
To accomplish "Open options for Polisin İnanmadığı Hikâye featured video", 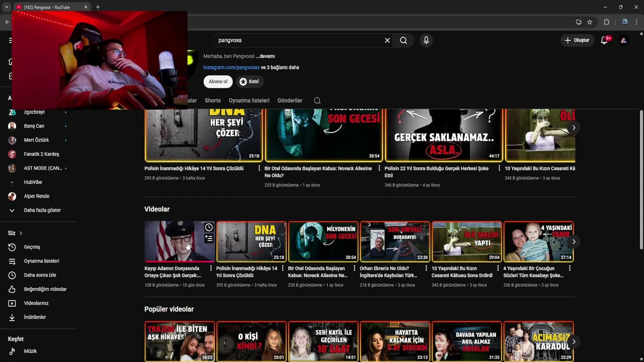I will [259, 168].
